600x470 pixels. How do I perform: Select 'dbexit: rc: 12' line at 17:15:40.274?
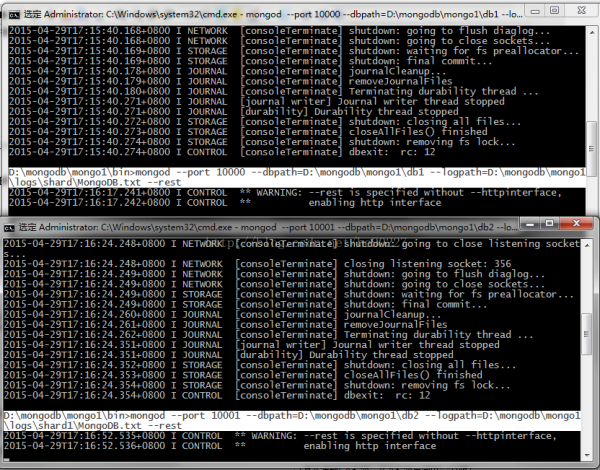[222, 152]
